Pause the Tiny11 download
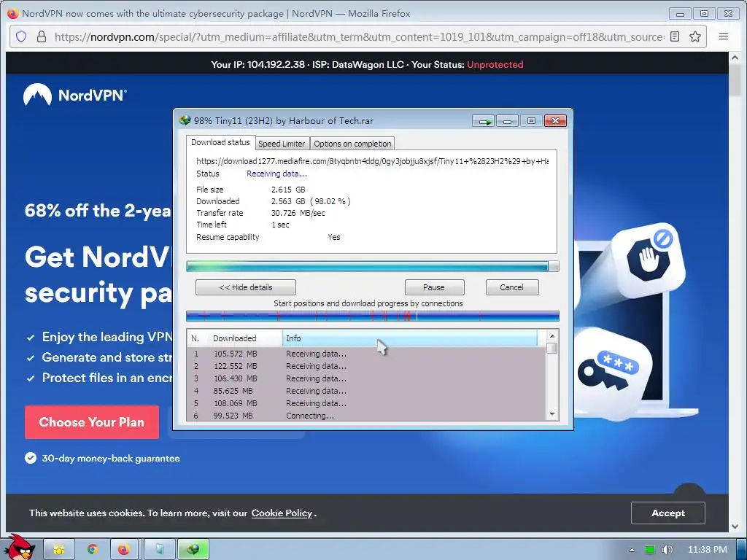 434,287
